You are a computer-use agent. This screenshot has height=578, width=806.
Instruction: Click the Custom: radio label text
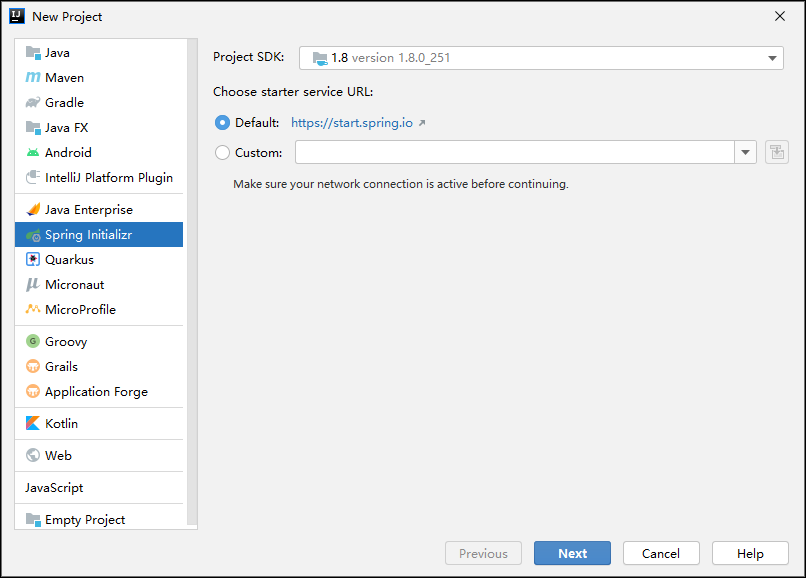tap(259, 153)
